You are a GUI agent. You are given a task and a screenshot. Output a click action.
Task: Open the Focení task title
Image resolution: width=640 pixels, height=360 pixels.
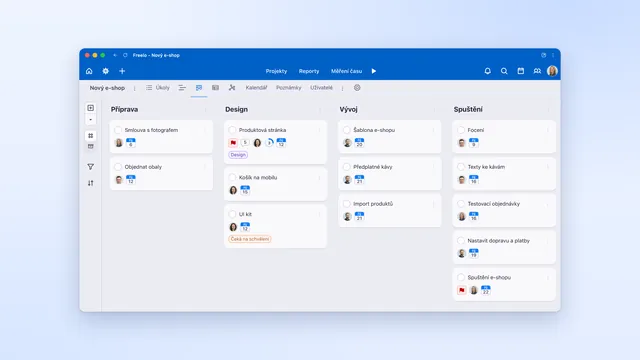tap(476, 130)
